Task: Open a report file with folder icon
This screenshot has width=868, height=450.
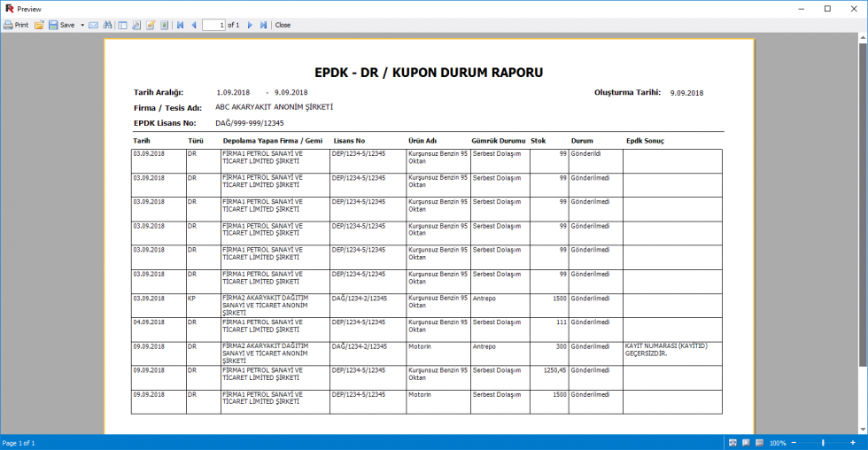Action: (39, 25)
